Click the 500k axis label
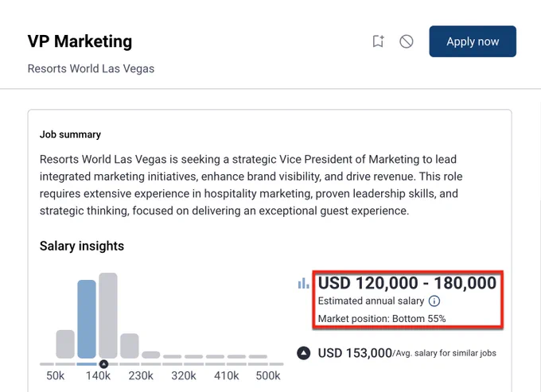 [268, 375]
